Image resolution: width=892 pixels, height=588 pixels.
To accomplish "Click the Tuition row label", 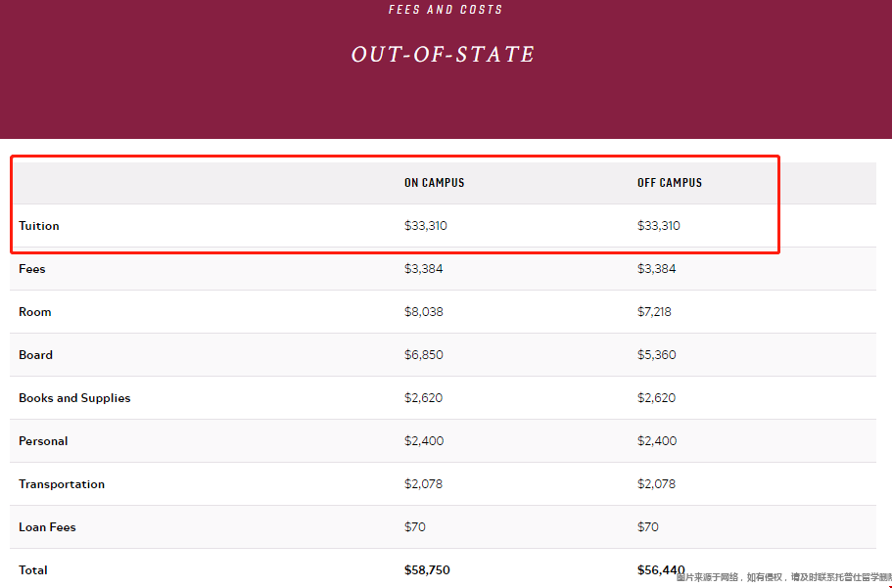I will click(39, 226).
